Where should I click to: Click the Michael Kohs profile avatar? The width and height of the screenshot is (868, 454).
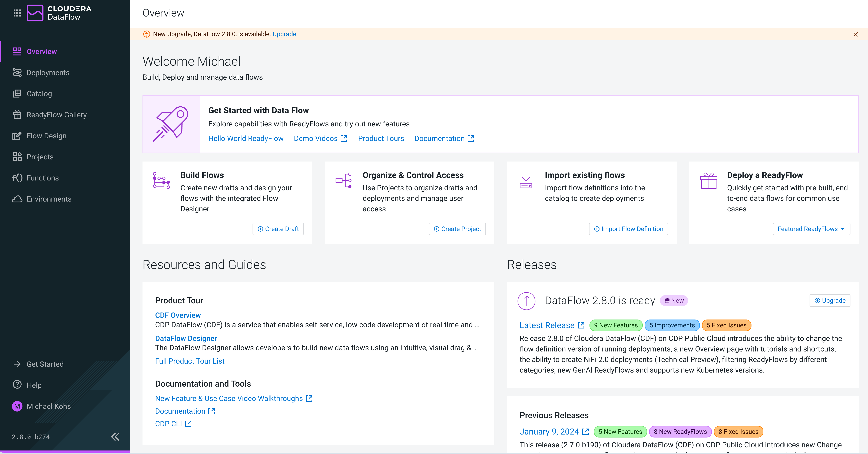(17, 406)
